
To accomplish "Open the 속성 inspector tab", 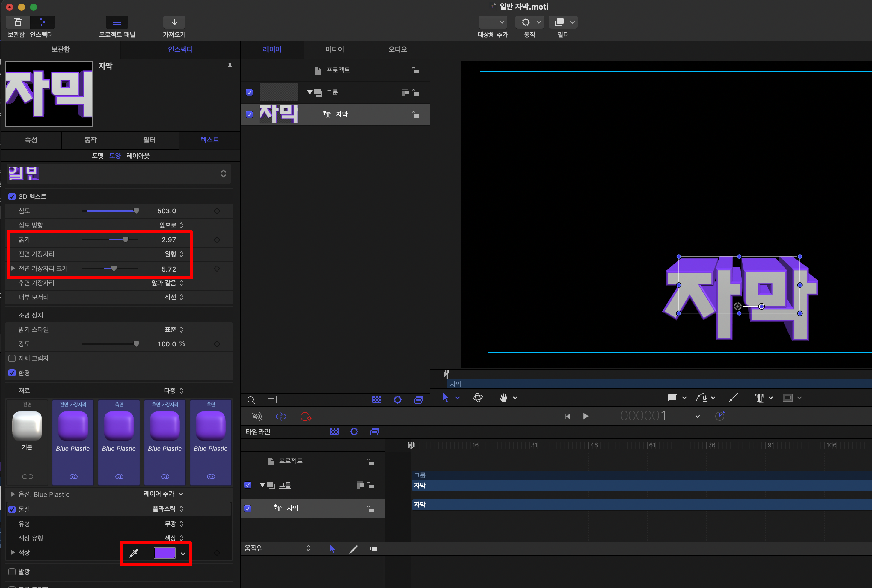I will pos(31,140).
